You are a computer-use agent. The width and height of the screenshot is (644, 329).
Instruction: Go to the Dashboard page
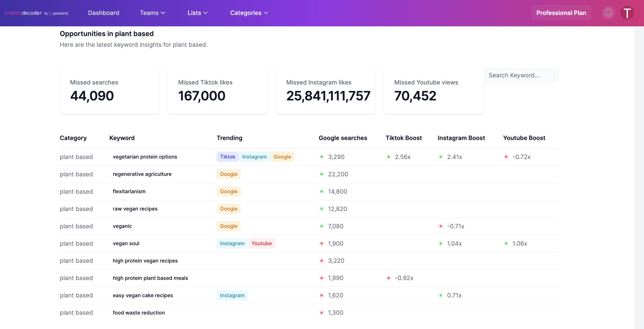tap(104, 13)
